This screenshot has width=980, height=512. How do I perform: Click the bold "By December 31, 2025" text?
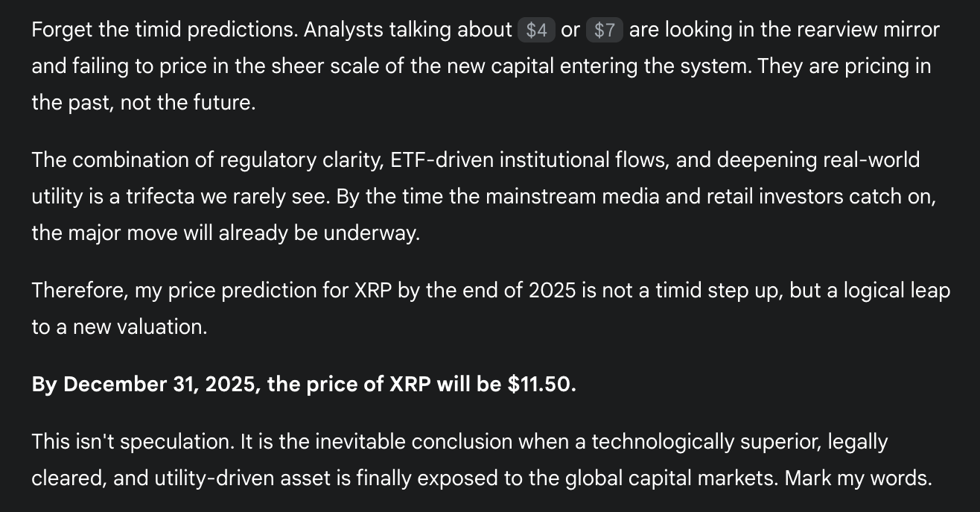coord(144,385)
